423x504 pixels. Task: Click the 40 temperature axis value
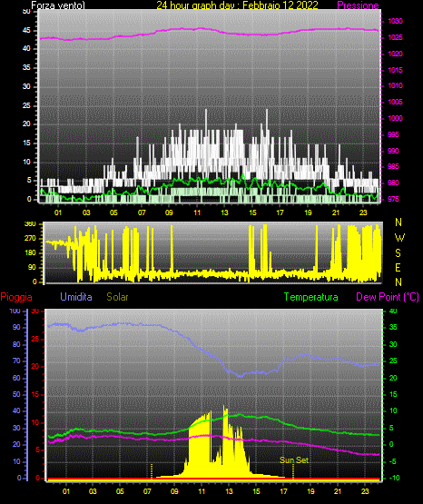[393, 311]
